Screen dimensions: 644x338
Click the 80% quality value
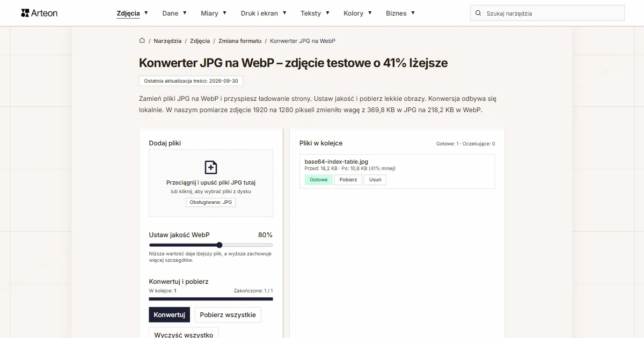coord(265,235)
